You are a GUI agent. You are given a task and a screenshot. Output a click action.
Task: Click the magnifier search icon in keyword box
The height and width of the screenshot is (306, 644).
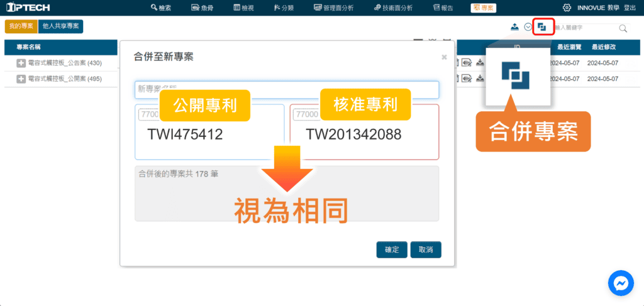[623, 28]
